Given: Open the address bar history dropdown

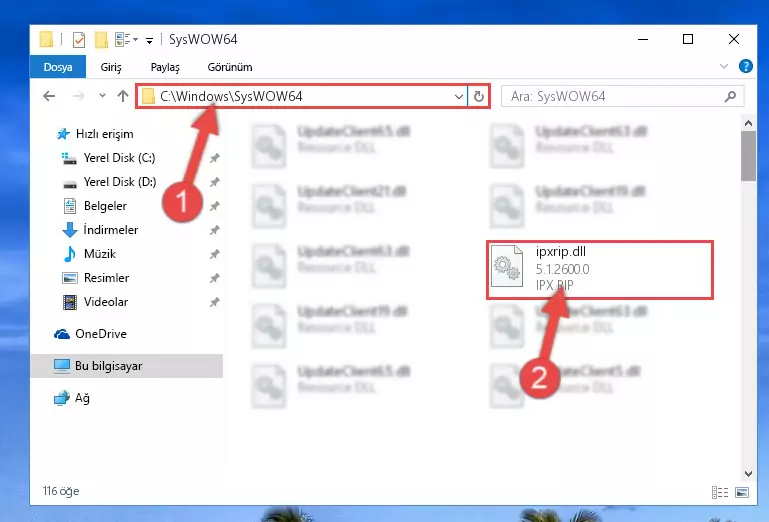Looking at the screenshot, I should tap(459, 97).
